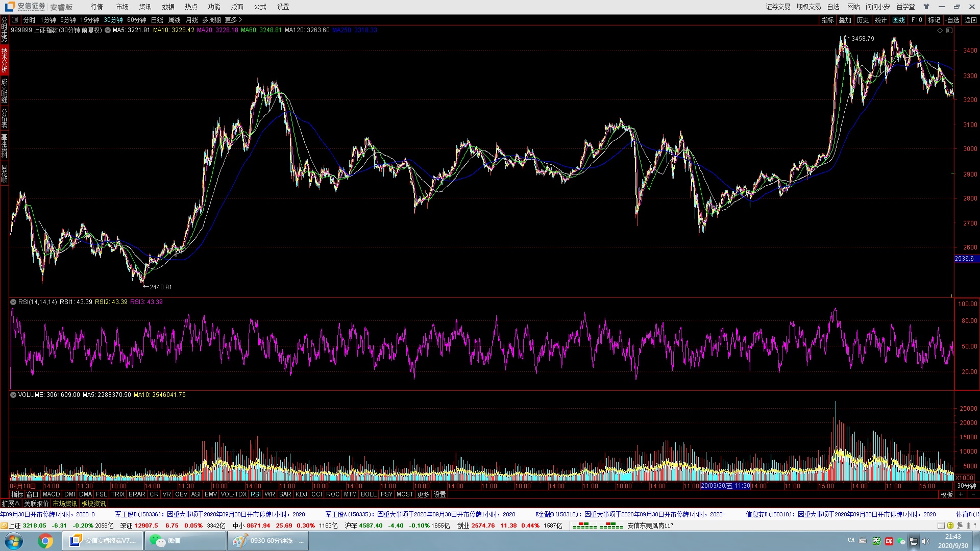Click the 期权交易 button
This screenshot has width=980, height=551.
coord(808,7)
